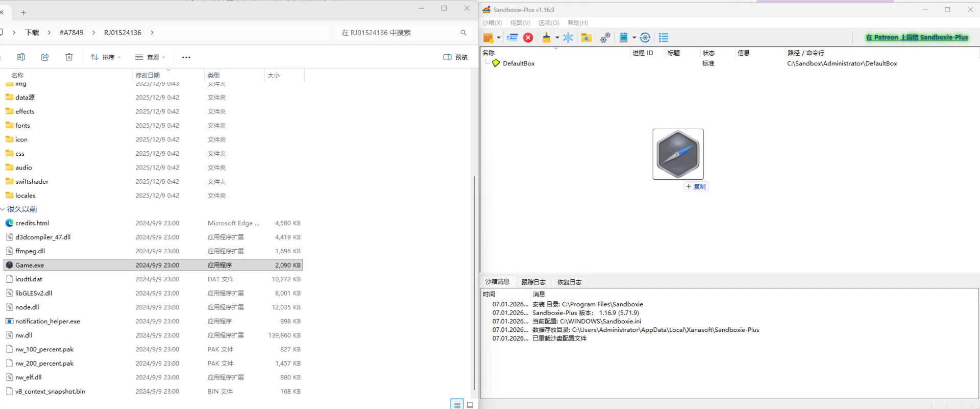This screenshot has width=980, height=409.
Task: Select the icudtl.dat file
Action: (x=153, y=279)
